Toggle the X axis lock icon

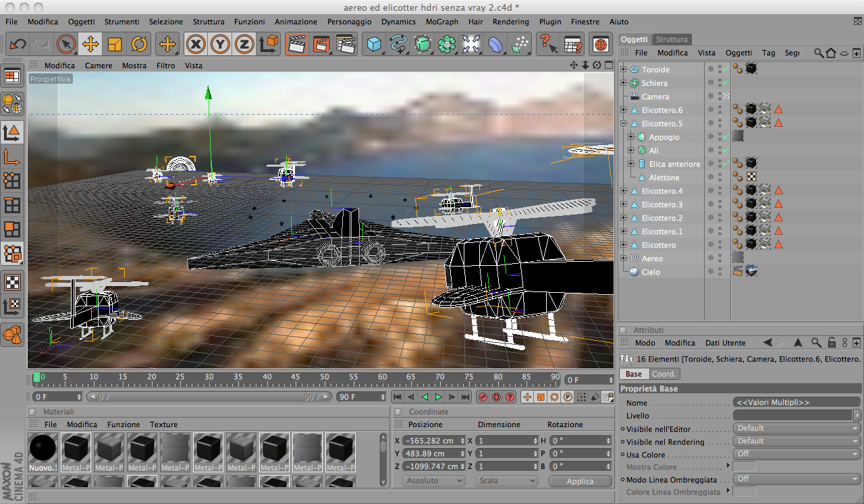196,45
